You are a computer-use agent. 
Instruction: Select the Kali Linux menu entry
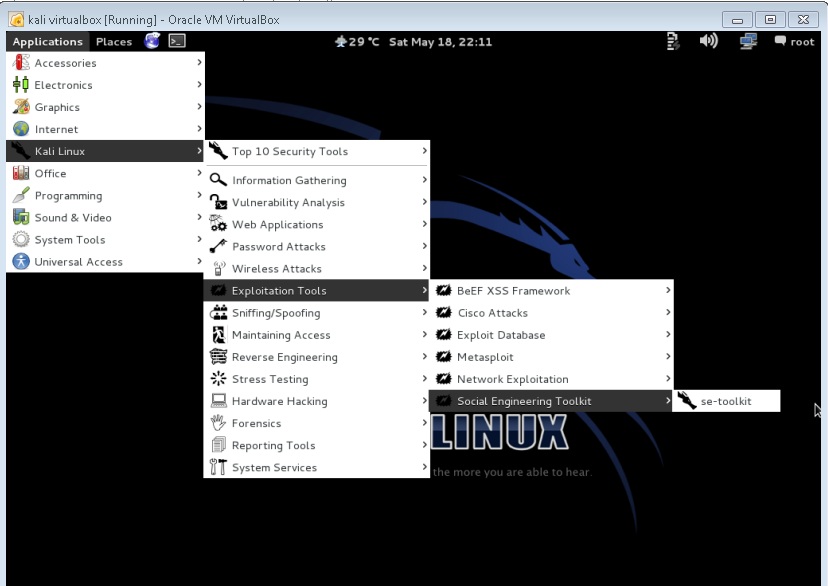tap(105, 151)
